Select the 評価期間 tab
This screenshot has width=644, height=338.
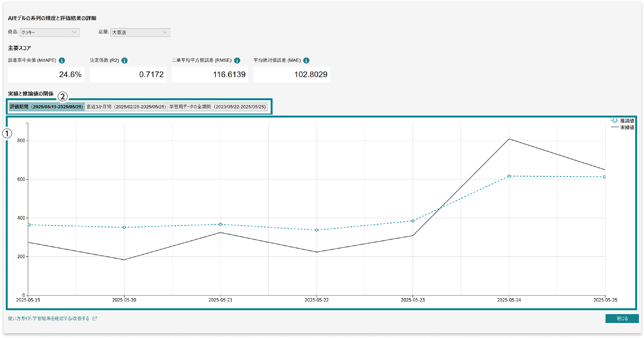click(x=46, y=107)
